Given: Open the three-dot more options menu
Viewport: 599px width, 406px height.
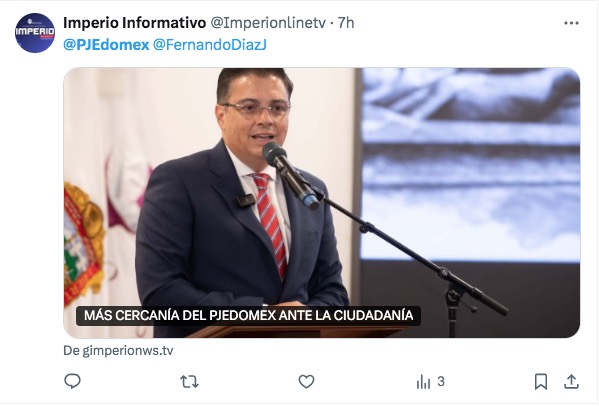Looking at the screenshot, I should point(571,23).
